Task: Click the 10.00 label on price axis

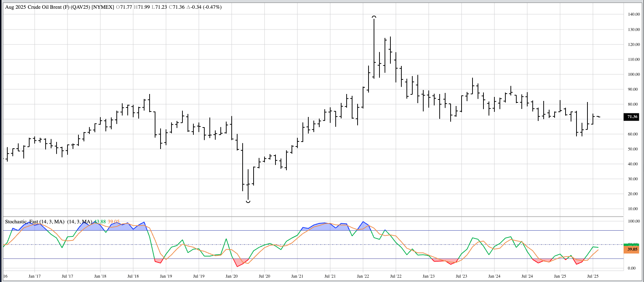Action: click(x=633, y=209)
